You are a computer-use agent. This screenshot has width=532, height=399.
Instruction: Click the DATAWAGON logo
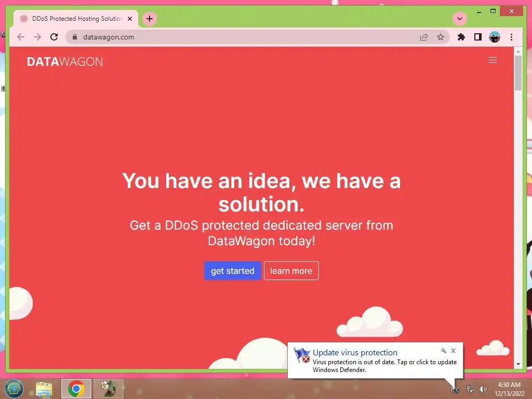click(x=65, y=61)
